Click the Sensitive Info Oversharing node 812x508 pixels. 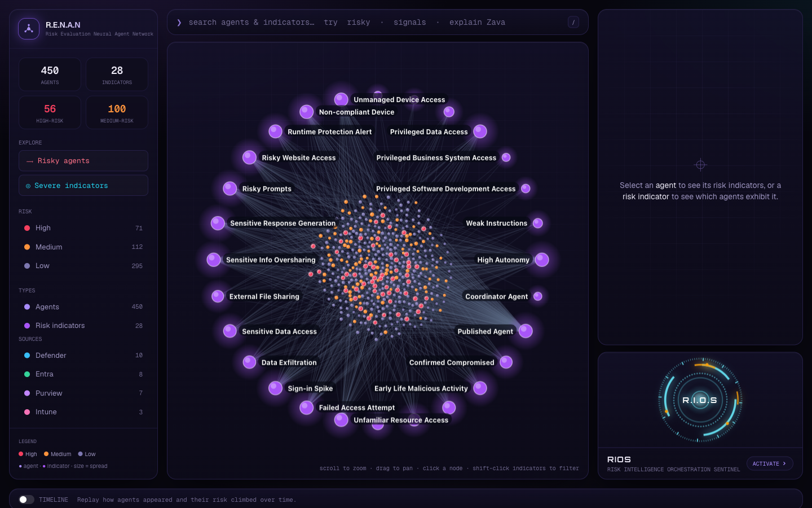[214, 260]
